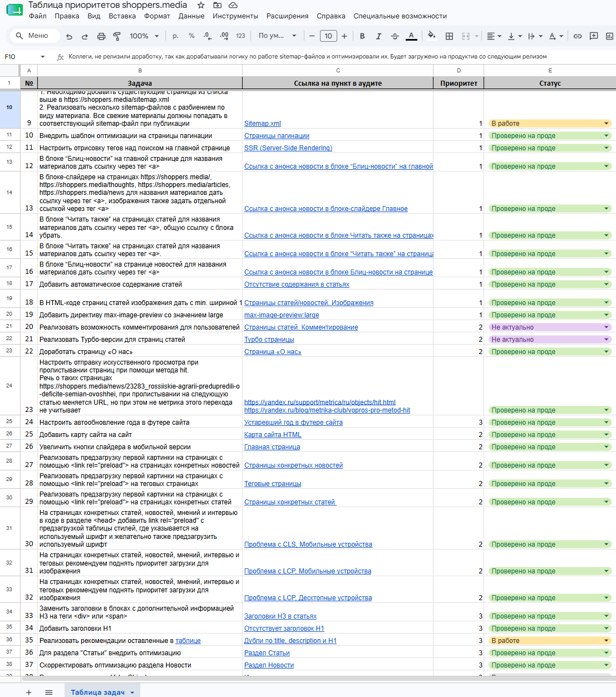This screenshot has width=616, height=697.
Task: Open the Данные menu
Action: 191,16
